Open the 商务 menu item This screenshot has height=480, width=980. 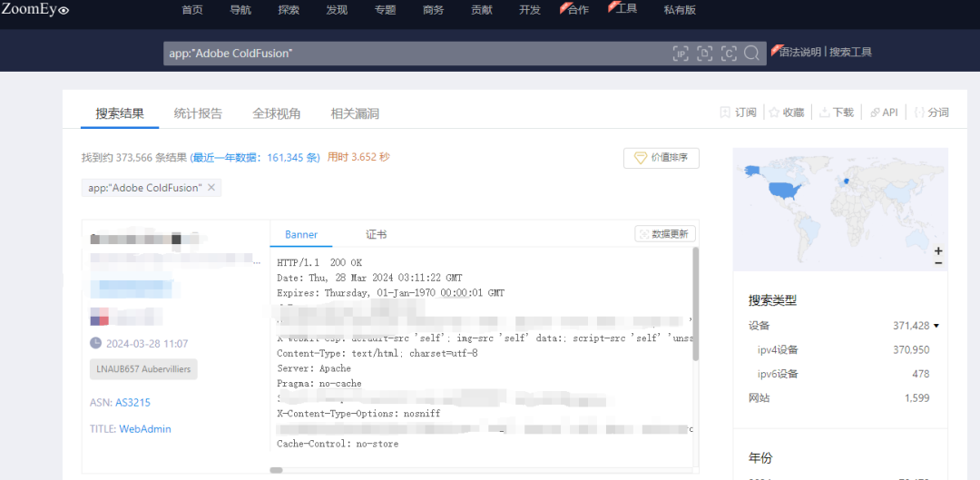tap(433, 10)
